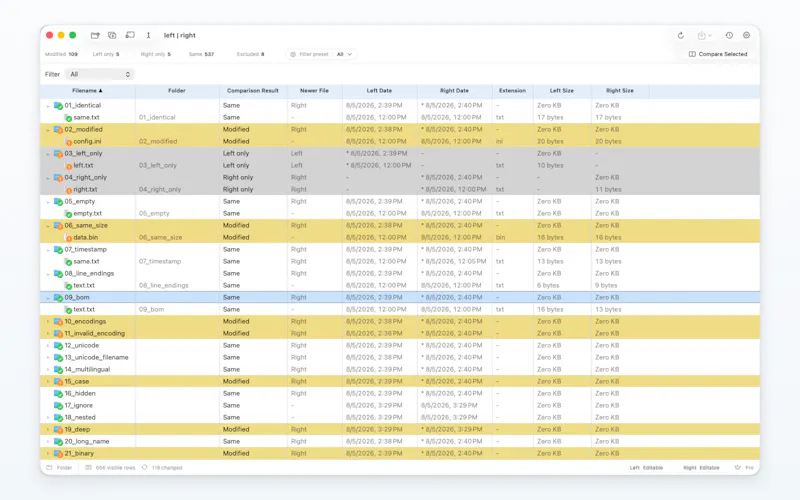Open the history clock icon
The width and height of the screenshot is (800, 500).
(x=729, y=35)
